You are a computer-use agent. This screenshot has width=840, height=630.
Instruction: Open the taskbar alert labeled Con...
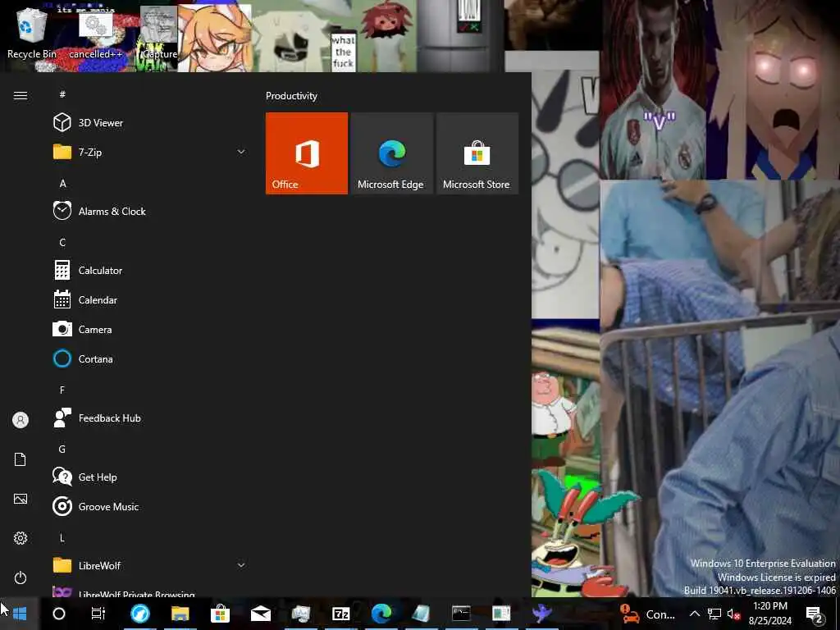pyautogui.click(x=646, y=614)
